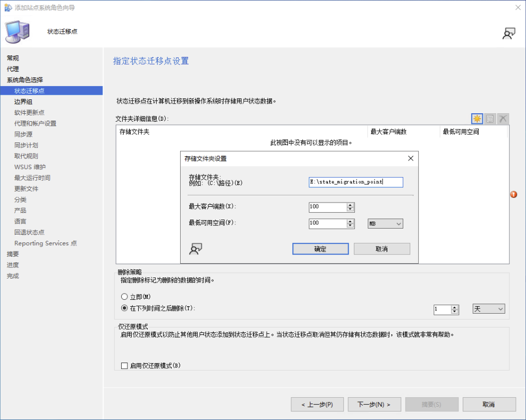Select 状态迁移点 in wizard navigation
526x420 pixels.
52,91
